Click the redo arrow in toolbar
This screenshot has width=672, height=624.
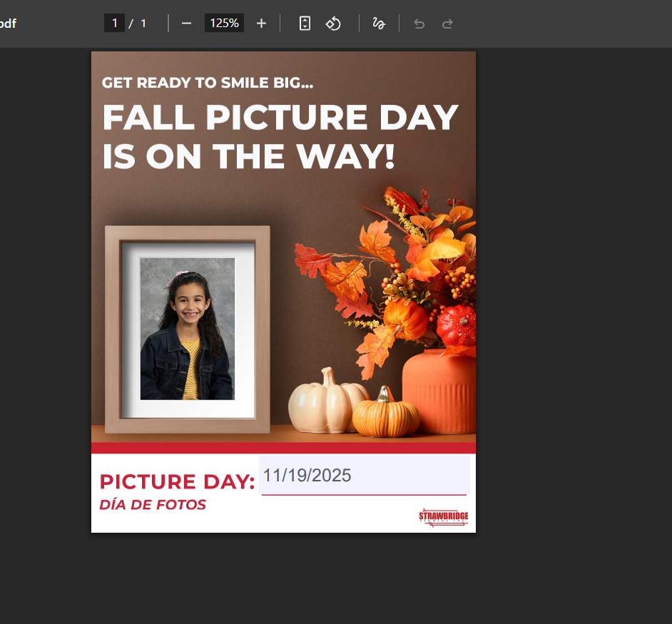447,24
